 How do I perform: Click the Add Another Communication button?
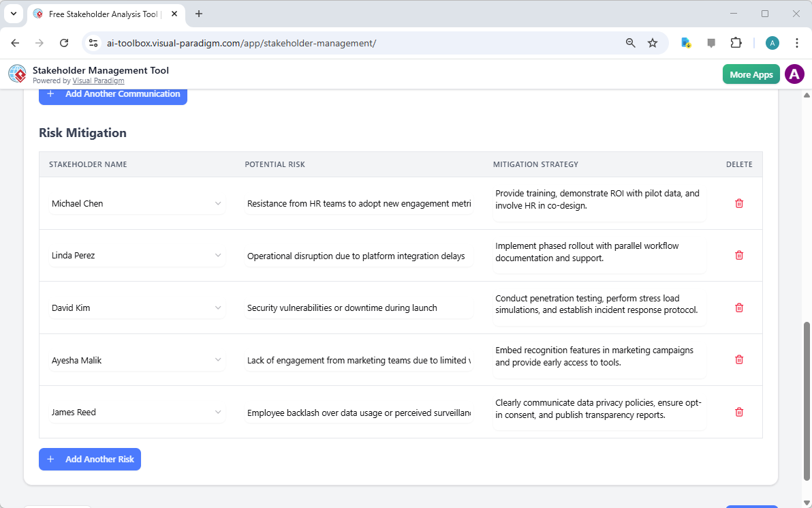point(112,94)
